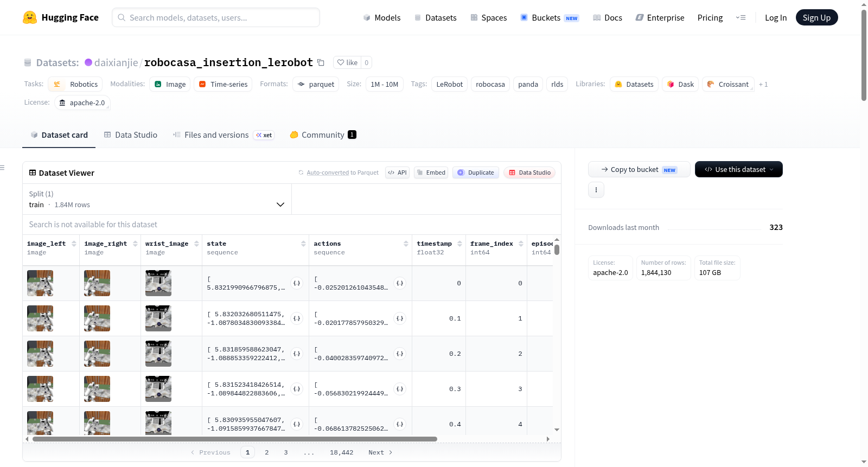
Task: Click the disabled search dataset field
Action: coord(291,225)
